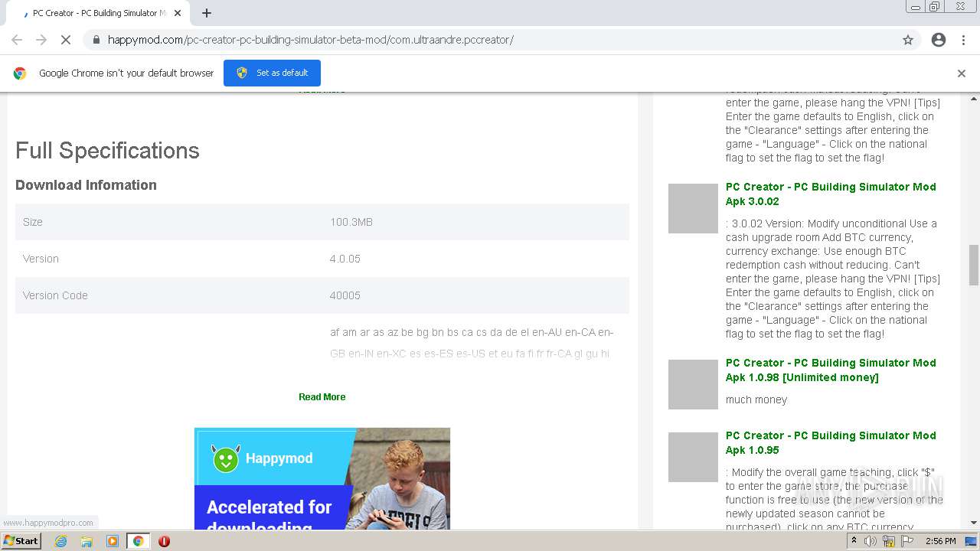Click the browser forward arrow
The image size is (980, 551).
41,40
